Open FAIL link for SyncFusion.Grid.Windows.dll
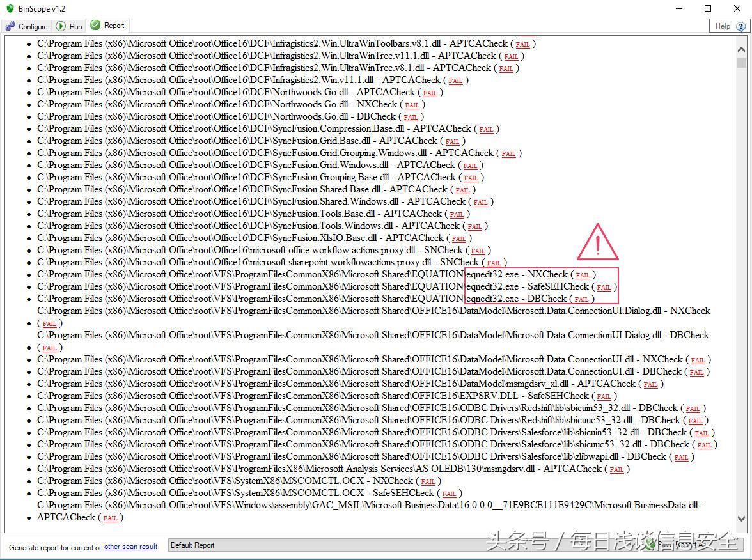The width and height of the screenshot is (752, 560). click(x=470, y=166)
